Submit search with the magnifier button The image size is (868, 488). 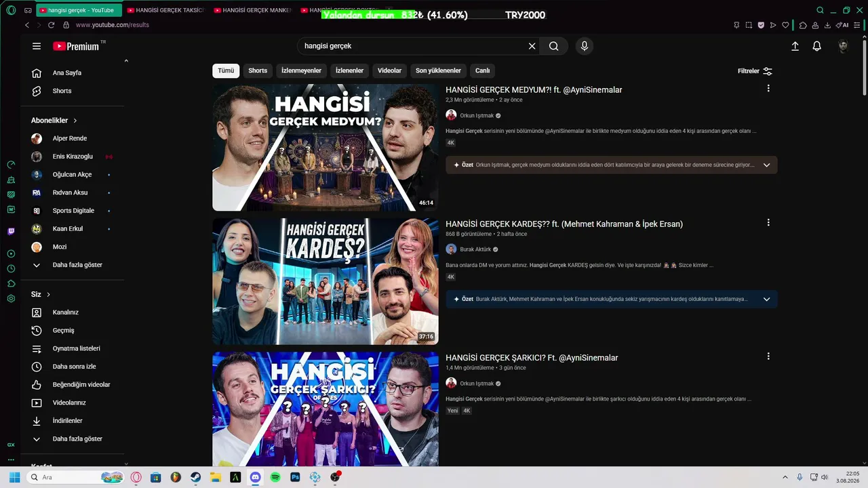coord(554,46)
